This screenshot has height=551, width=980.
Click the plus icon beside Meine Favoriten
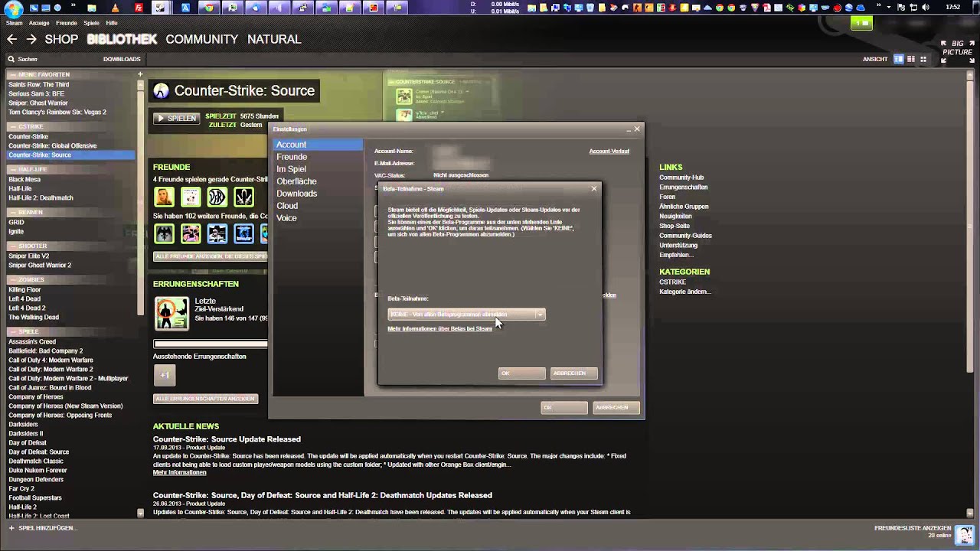(x=140, y=74)
